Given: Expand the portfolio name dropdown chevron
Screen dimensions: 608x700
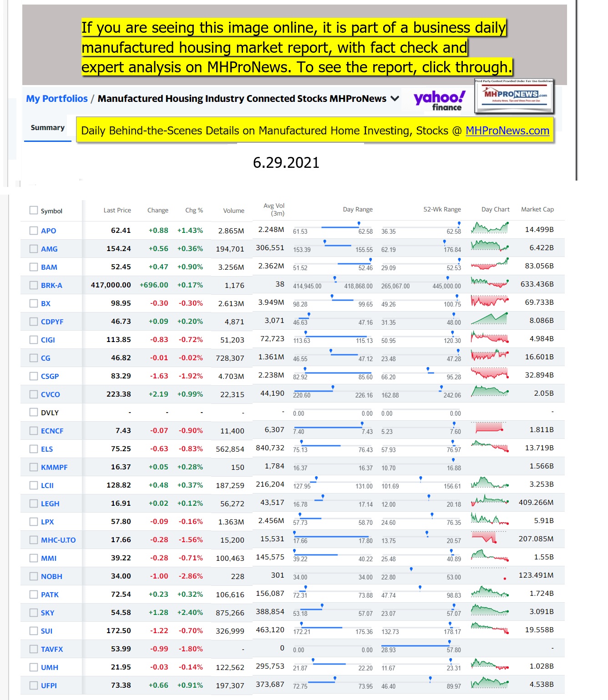Looking at the screenshot, I should (395, 98).
